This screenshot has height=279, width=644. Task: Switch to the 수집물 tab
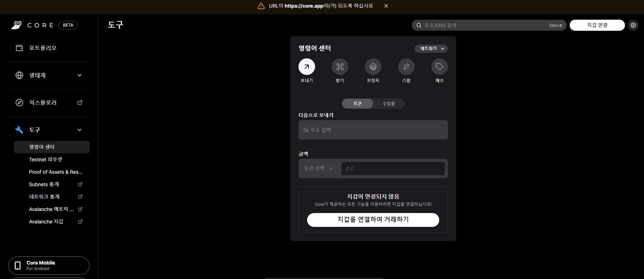click(388, 104)
